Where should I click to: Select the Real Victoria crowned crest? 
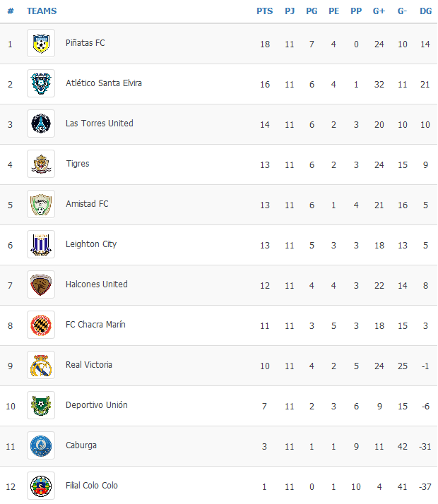tap(41, 365)
